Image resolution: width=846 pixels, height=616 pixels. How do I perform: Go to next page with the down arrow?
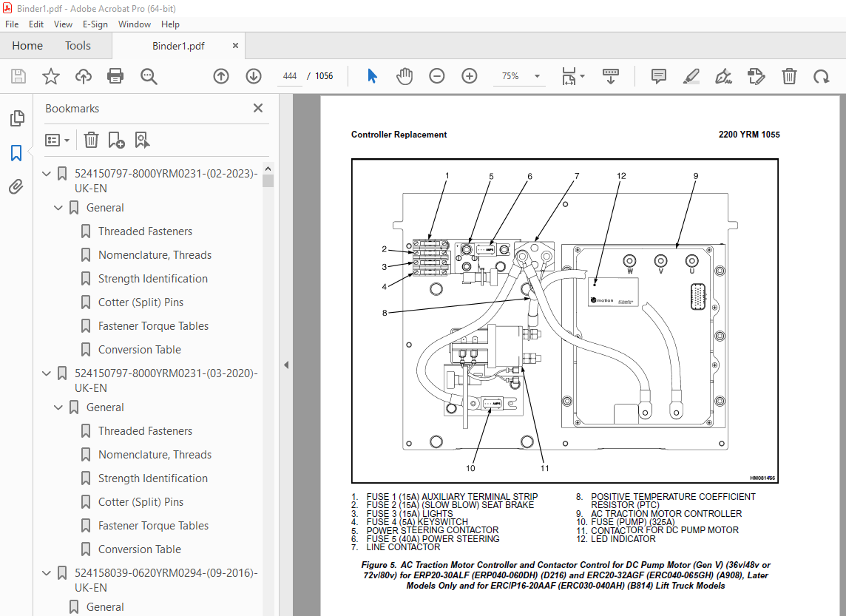(x=254, y=76)
